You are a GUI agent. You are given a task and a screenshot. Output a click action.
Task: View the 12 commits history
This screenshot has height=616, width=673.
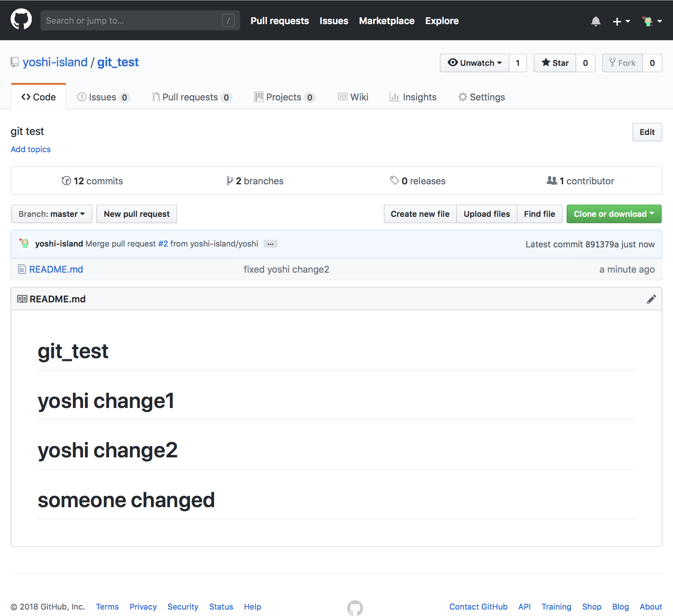pyautogui.click(x=92, y=181)
